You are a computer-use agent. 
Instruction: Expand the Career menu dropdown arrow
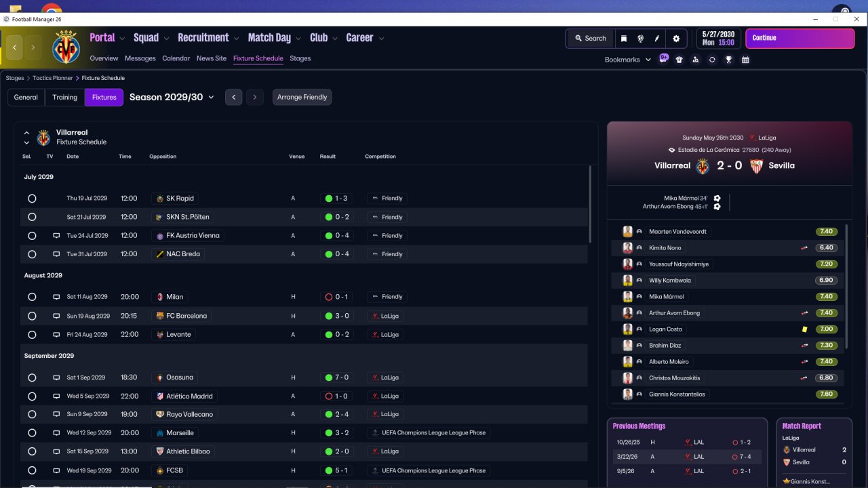tap(381, 39)
